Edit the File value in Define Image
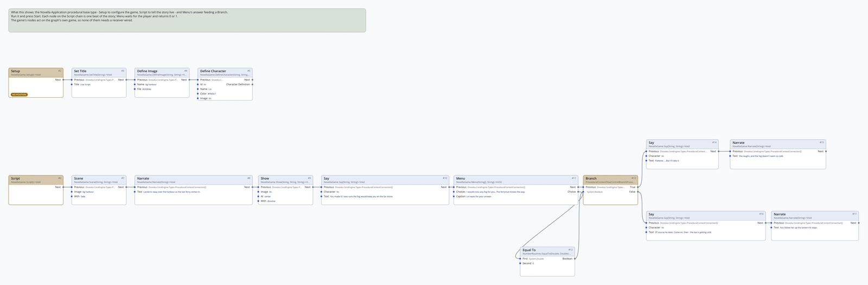Screen dimensions: 868x285 148,89
